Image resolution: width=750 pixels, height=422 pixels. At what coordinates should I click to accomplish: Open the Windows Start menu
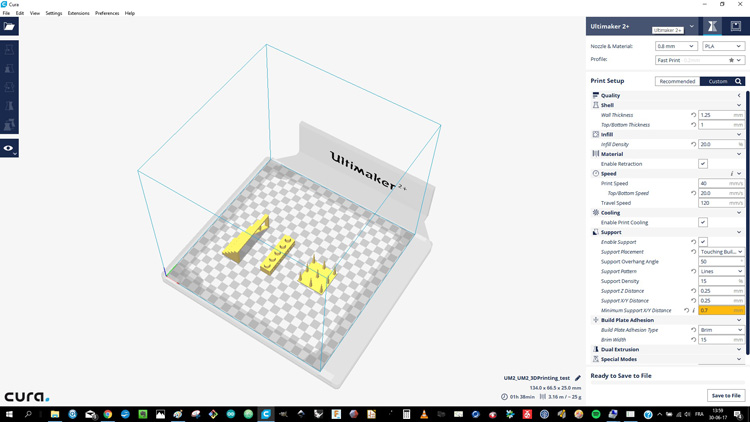point(9,414)
